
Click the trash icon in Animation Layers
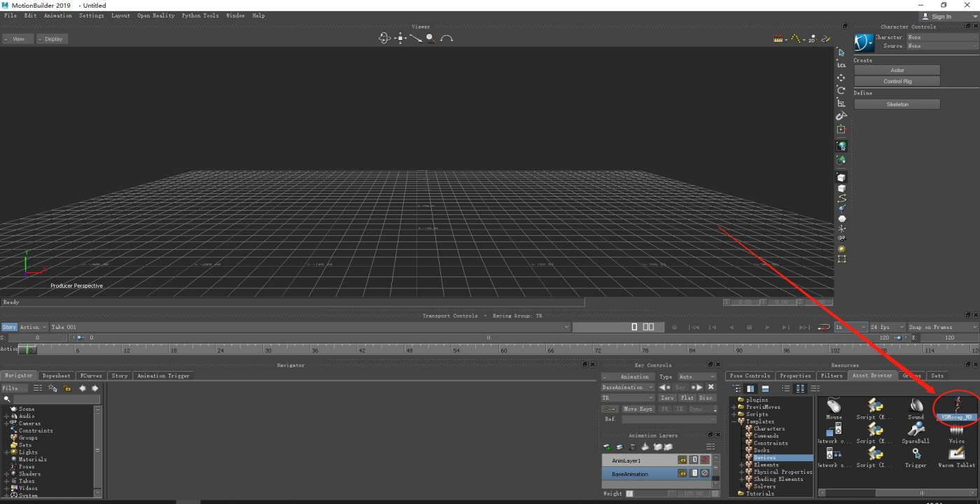[633, 447]
